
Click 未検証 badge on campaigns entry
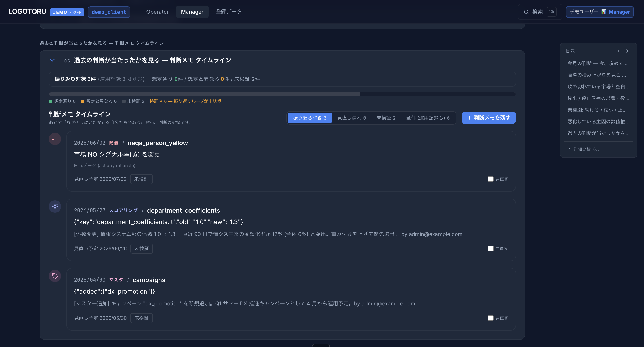[141, 318]
